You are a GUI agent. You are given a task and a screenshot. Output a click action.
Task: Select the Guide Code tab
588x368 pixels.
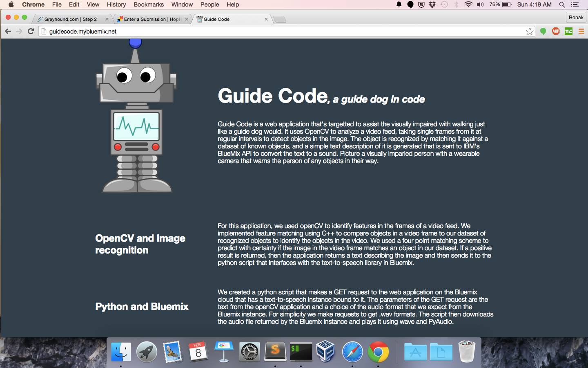[x=231, y=19]
